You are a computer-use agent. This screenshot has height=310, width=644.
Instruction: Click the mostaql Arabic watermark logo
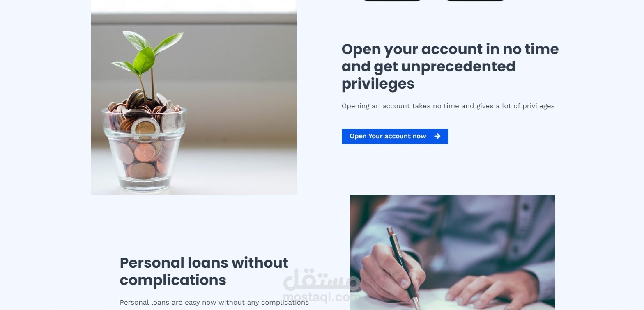pyautogui.click(x=322, y=280)
